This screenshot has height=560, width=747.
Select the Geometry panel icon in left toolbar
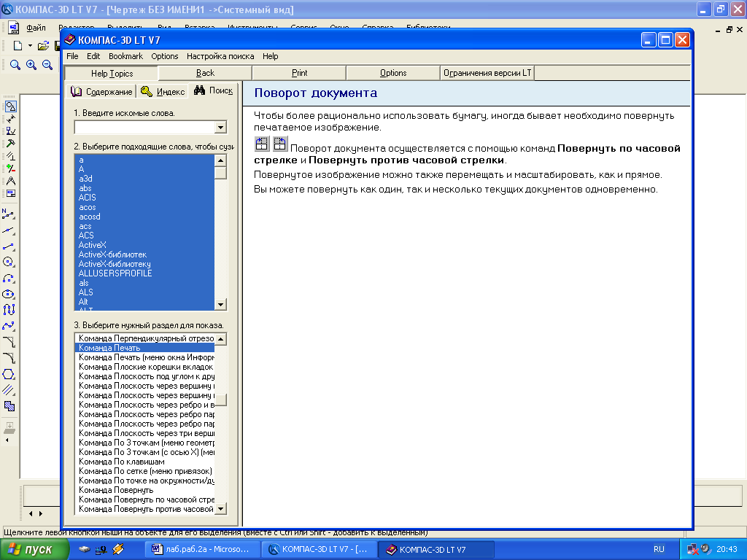tap(10, 106)
